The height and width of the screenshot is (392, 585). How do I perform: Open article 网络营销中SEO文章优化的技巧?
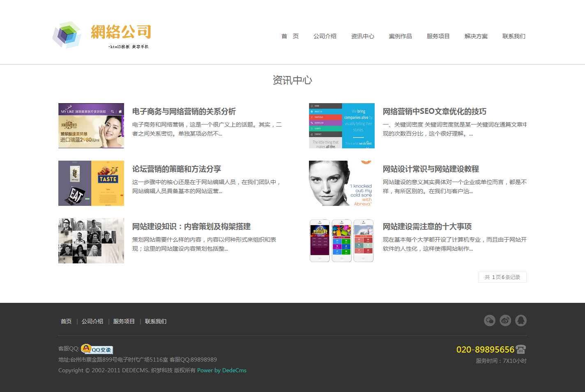pos(434,111)
